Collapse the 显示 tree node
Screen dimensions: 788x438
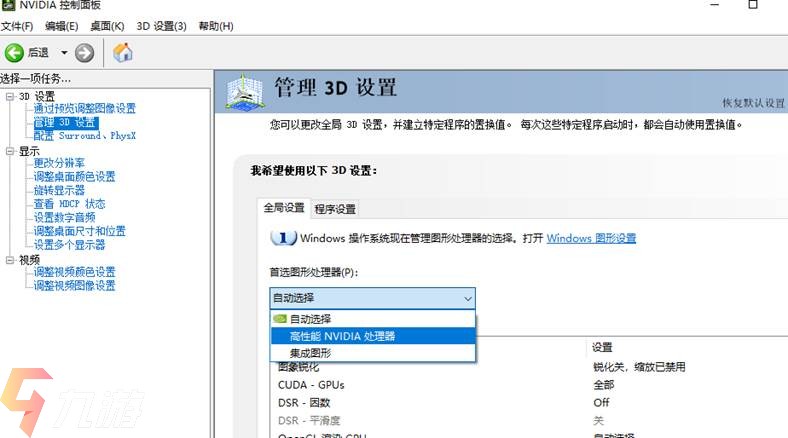click(10, 151)
